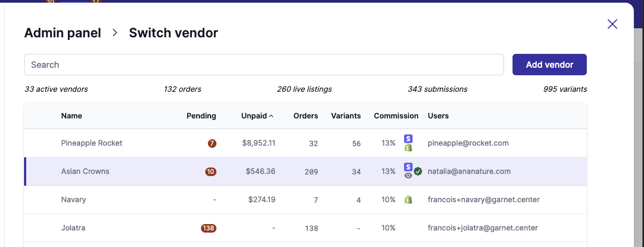Viewport: 644px width, 247px height.
Task: Click the francois+jolatra@garnet.center email
Action: click(483, 228)
